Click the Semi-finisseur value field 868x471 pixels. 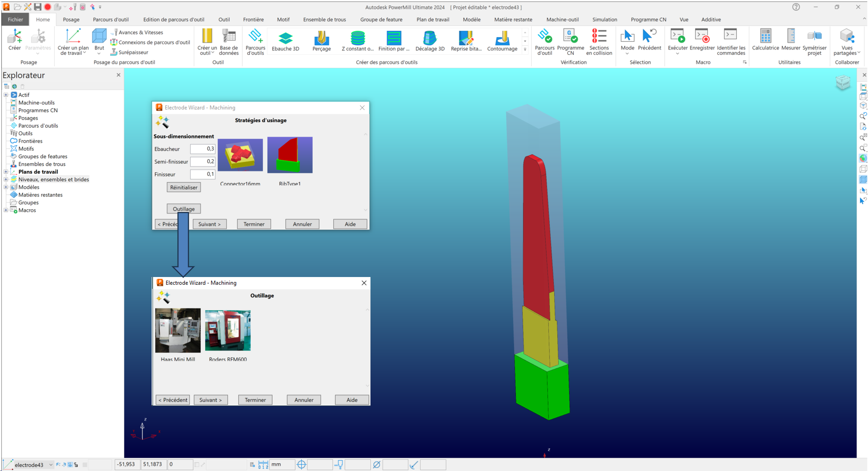pos(203,161)
